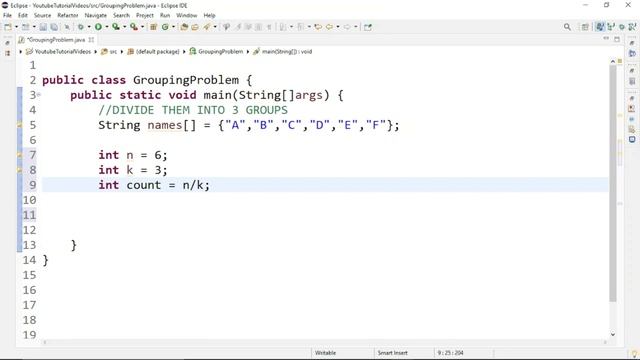Viewport: 640px width, 360px height.
Task: Open the New Java Class dropdown arrow
Action: [x=173, y=27]
